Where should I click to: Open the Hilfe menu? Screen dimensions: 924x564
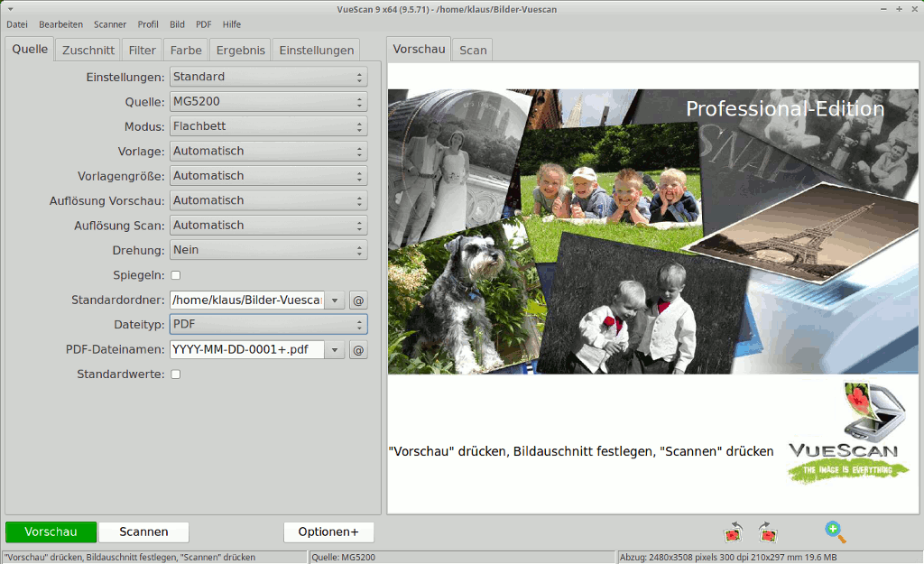coord(232,24)
